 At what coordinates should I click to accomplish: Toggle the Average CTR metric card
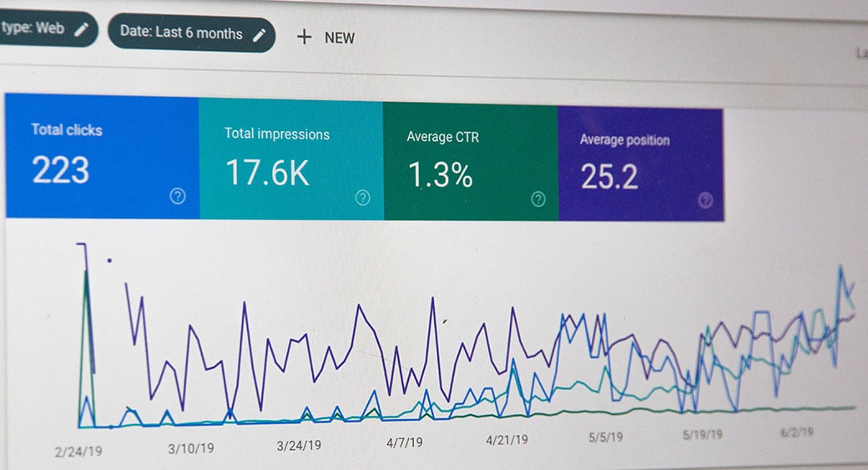click(x=470, y=161)
